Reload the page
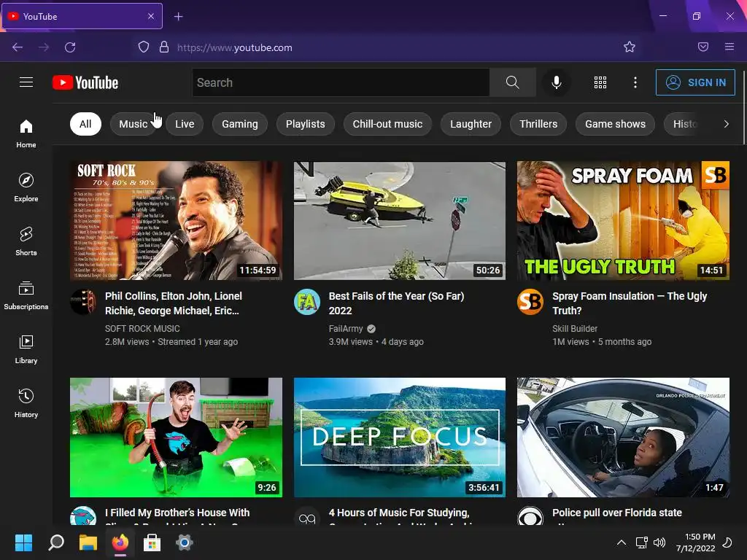Image resolution: width=747 pixels, height=560 pixels. (x=70, y=47)
